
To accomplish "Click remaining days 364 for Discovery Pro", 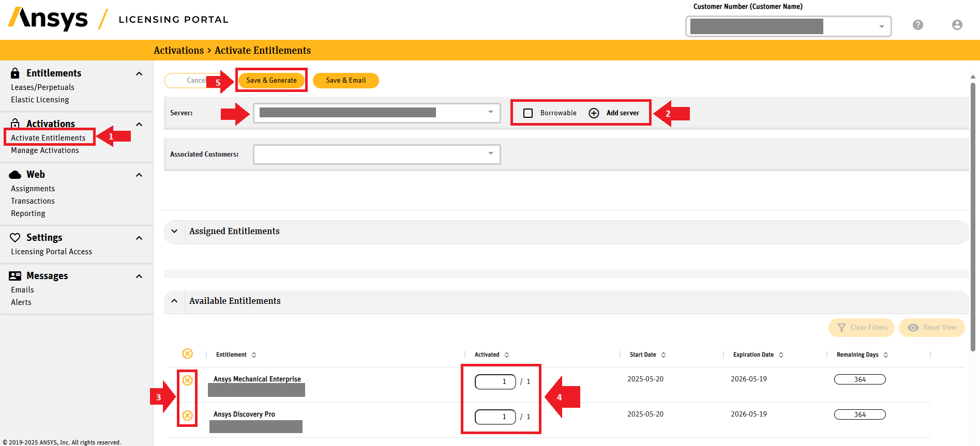I will coord(860,414).
